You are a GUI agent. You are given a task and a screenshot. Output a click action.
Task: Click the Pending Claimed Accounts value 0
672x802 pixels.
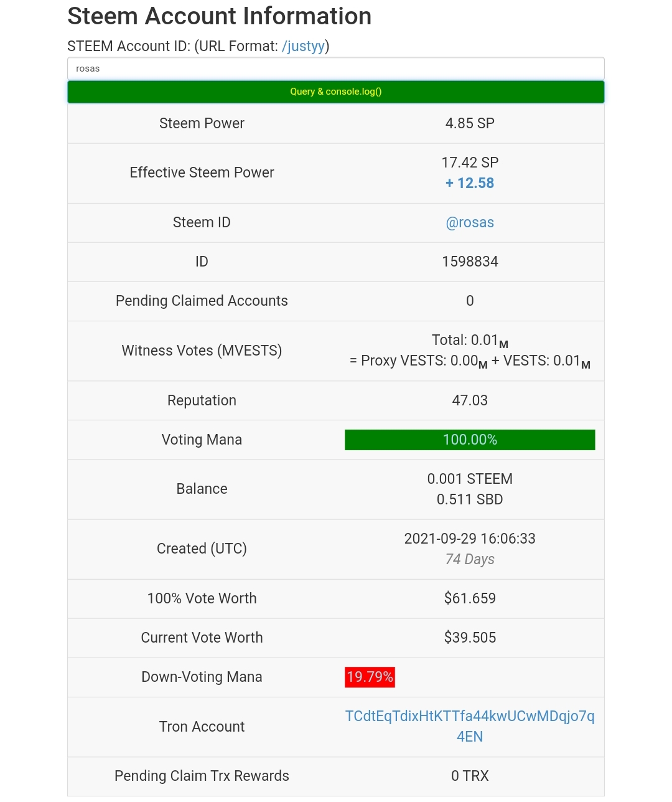pyautogui.click(x=470, y=301)
